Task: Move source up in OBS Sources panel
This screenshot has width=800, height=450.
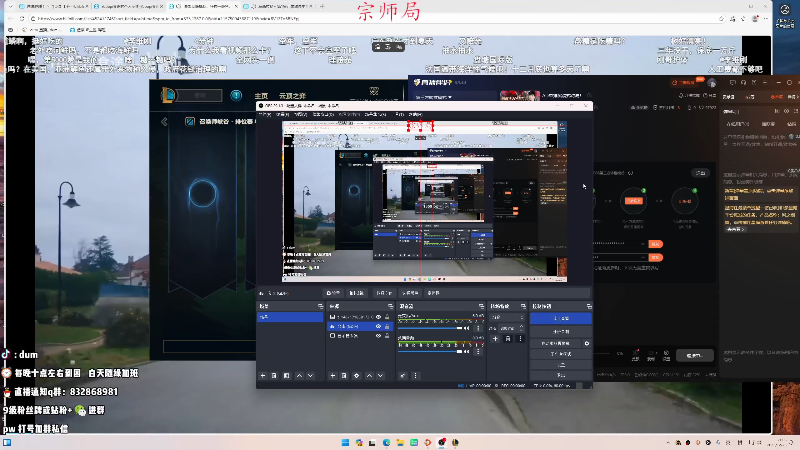Action: click(369, 376)
